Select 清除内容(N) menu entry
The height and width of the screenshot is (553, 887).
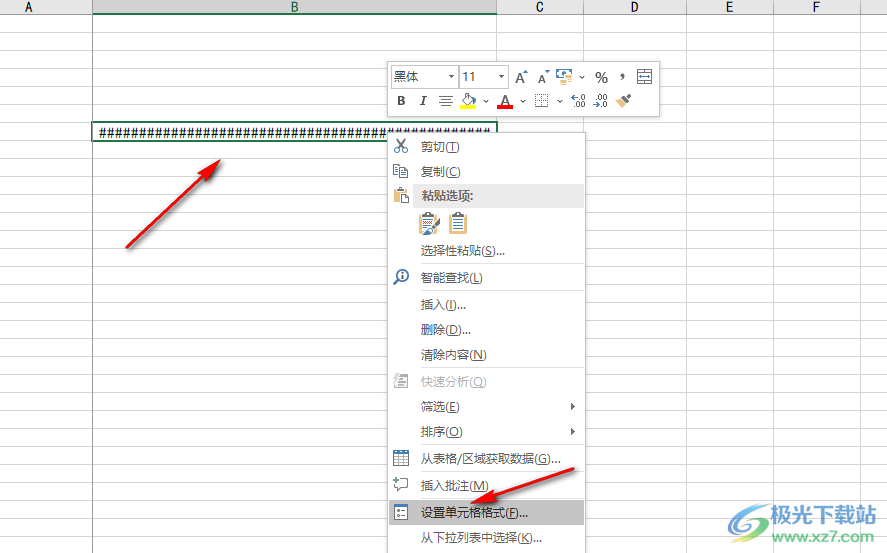(x=486, y=355)
